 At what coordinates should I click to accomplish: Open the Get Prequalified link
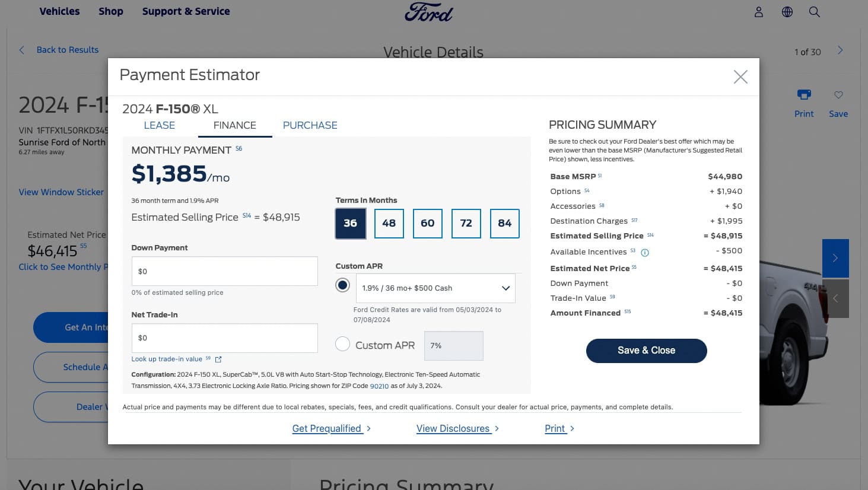(x=332, y=428)
